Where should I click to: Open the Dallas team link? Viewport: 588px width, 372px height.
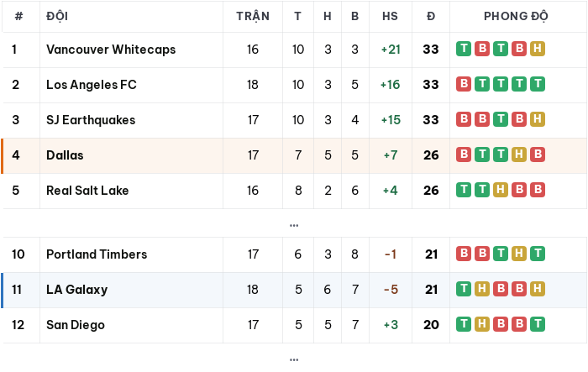[x=65, y=155]
